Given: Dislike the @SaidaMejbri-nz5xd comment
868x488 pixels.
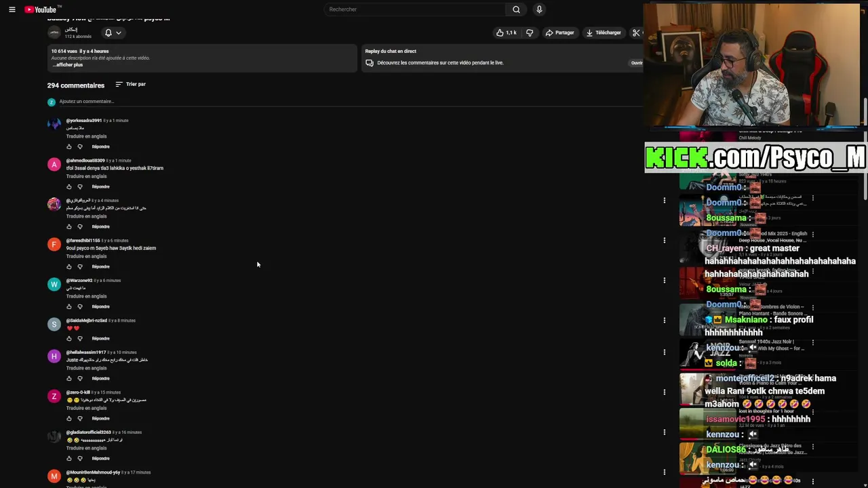Looking at the screenshot, I should pyautogui.click(x=80, y=338).
